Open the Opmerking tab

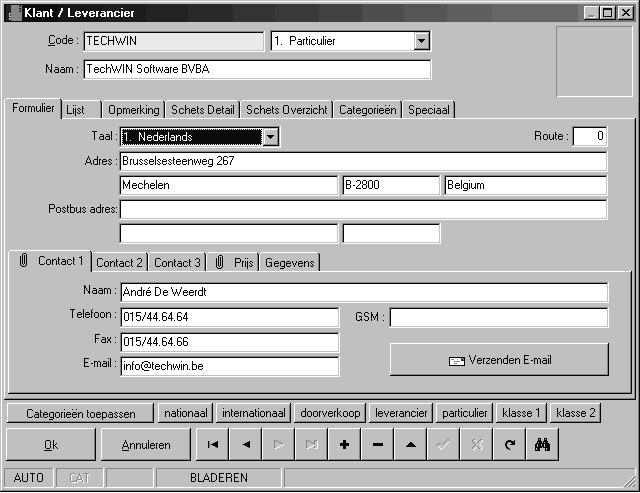click(x=133, y=110)
